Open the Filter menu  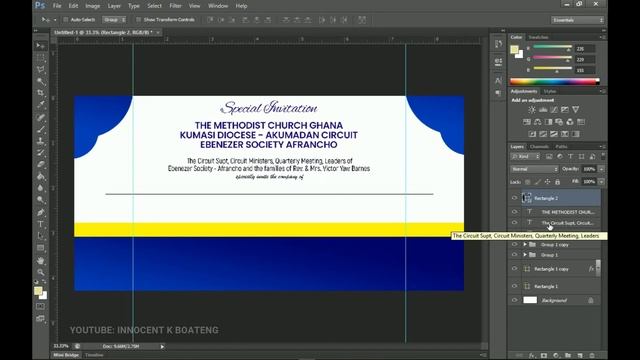(x=175, y=6)
